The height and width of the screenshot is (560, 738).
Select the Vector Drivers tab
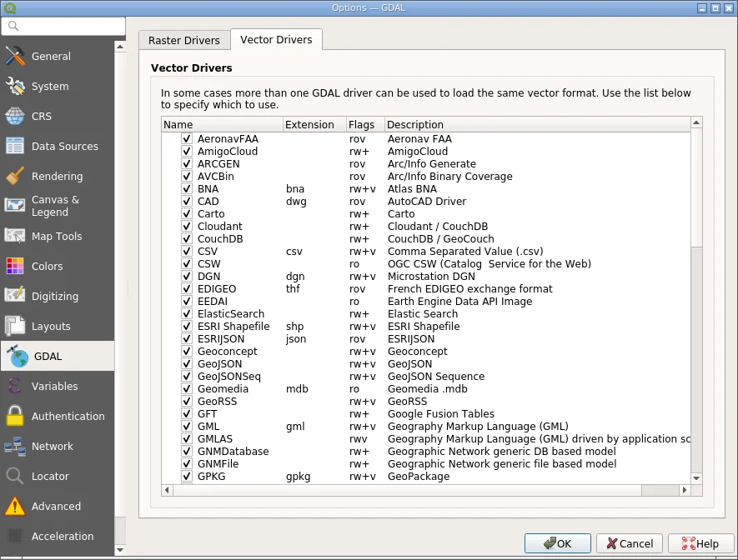coord(276,40)
